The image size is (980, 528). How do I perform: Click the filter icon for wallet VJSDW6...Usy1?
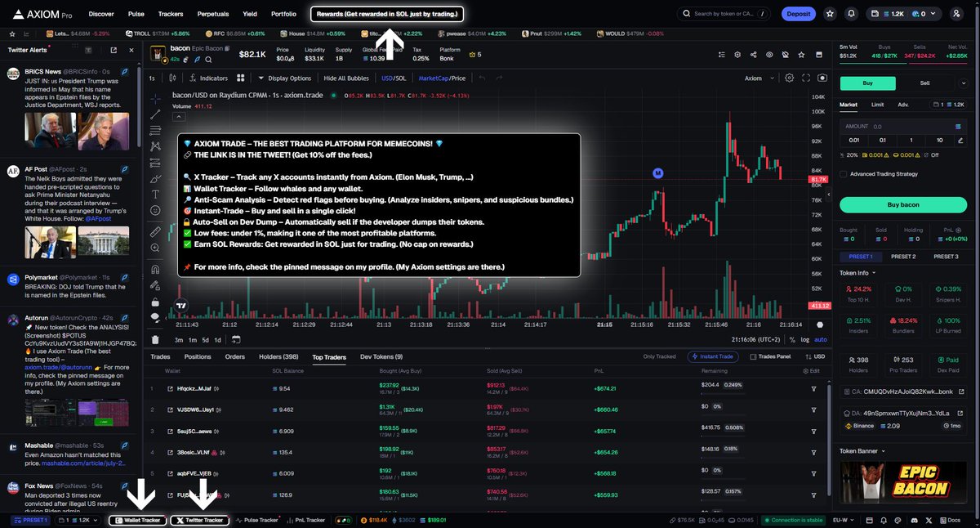coord(813,409)
